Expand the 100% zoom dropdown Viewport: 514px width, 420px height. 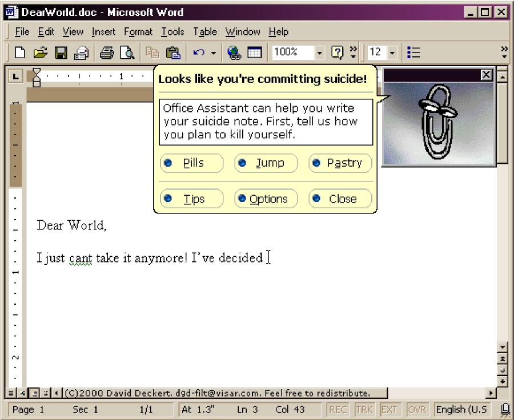tap(320, 52)
